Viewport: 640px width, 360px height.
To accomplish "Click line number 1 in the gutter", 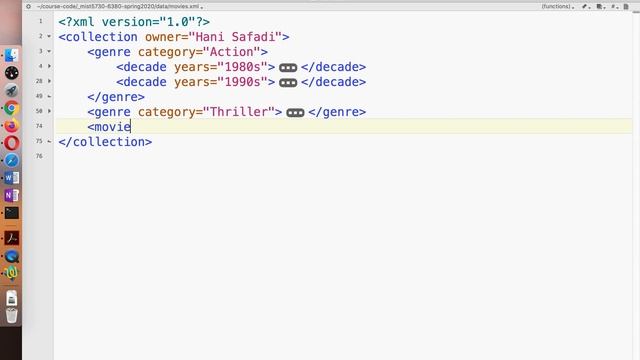I will (41, 21).
